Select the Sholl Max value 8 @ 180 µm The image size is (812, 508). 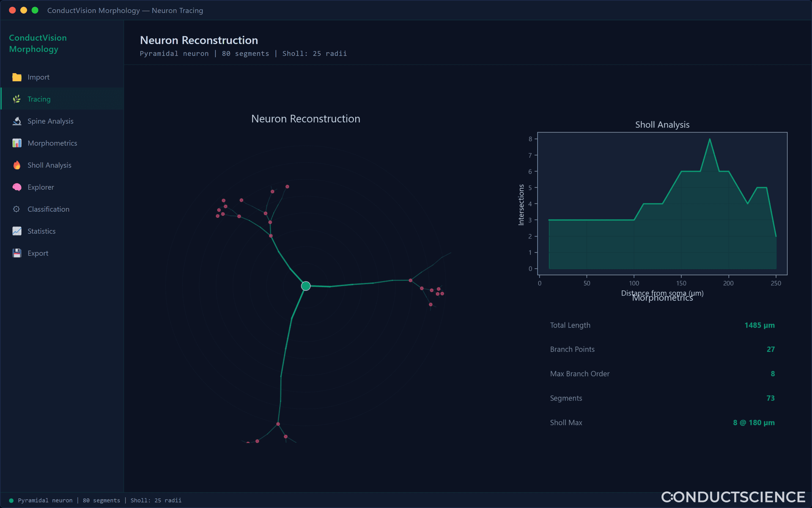pos(754,422)
